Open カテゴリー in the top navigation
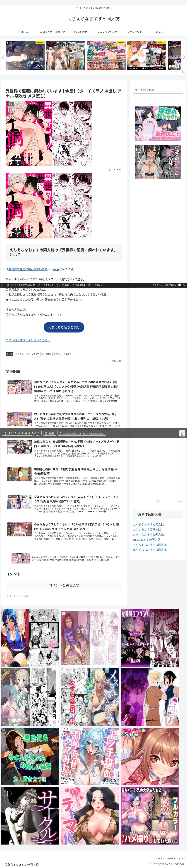Viewport: 187px width, 868px height. coord(162,32)
